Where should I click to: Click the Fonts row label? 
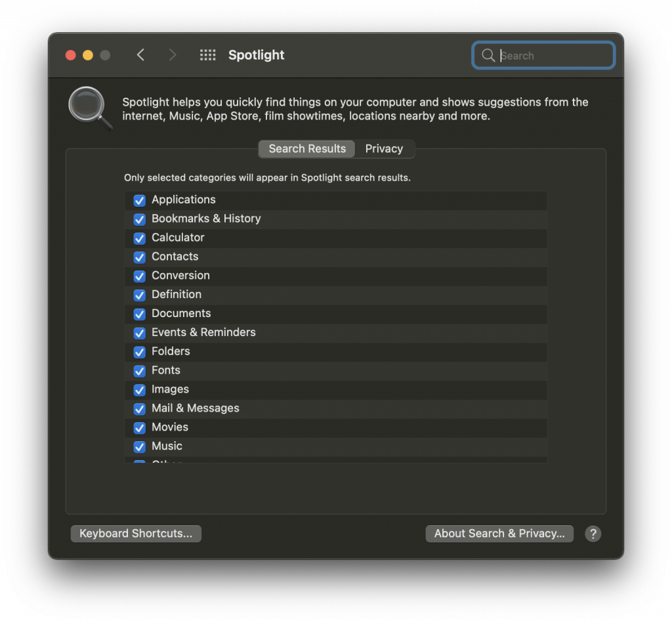click(166, 370)
